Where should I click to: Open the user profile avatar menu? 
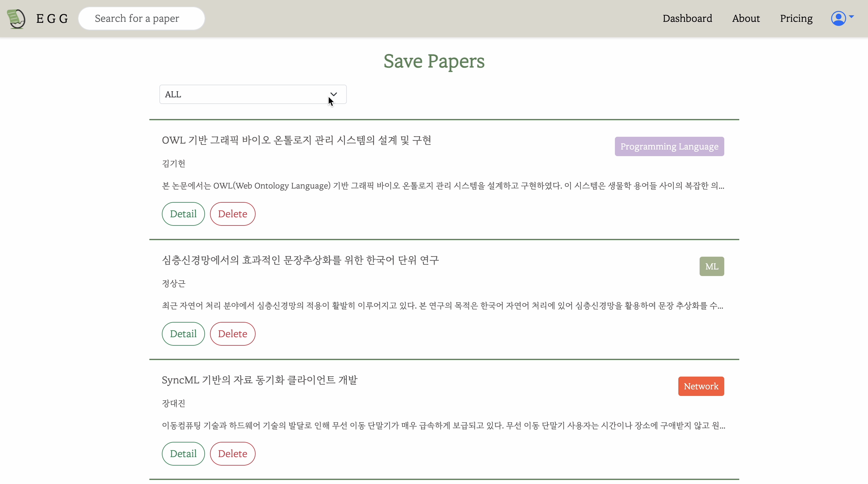point(839,18)
